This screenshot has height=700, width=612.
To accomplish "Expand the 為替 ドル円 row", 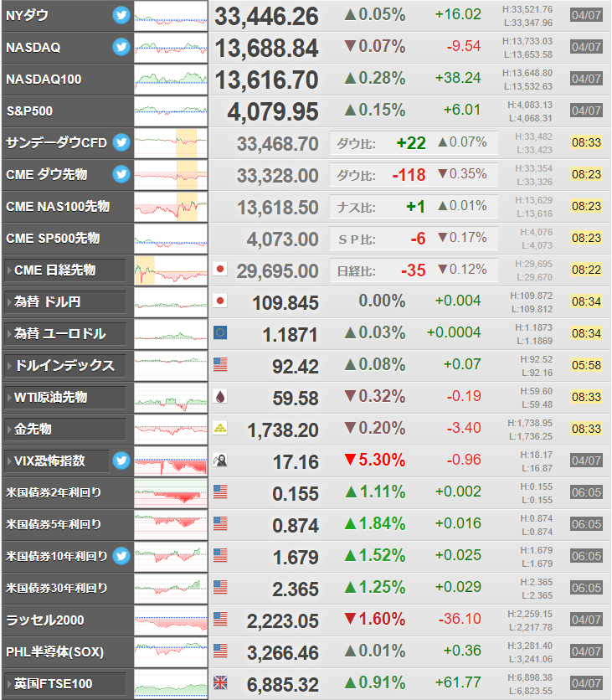I will (x=64, y=302).
